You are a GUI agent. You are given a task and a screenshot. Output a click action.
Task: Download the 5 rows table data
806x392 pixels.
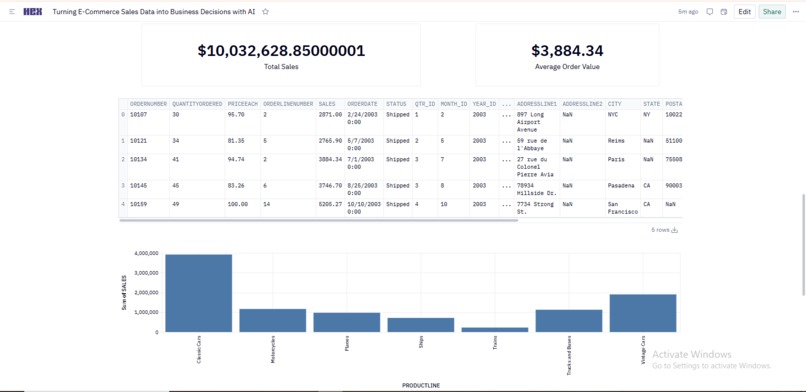[x=674, y=230]
